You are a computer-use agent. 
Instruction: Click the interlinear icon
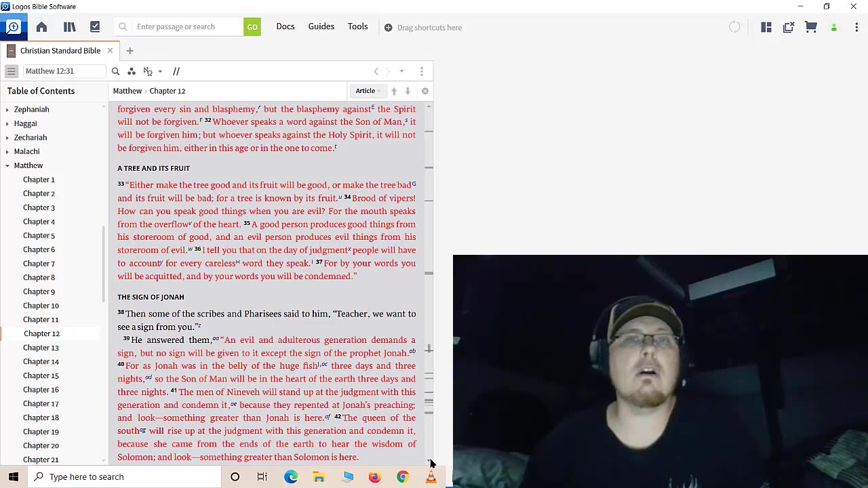pos(148,71)
